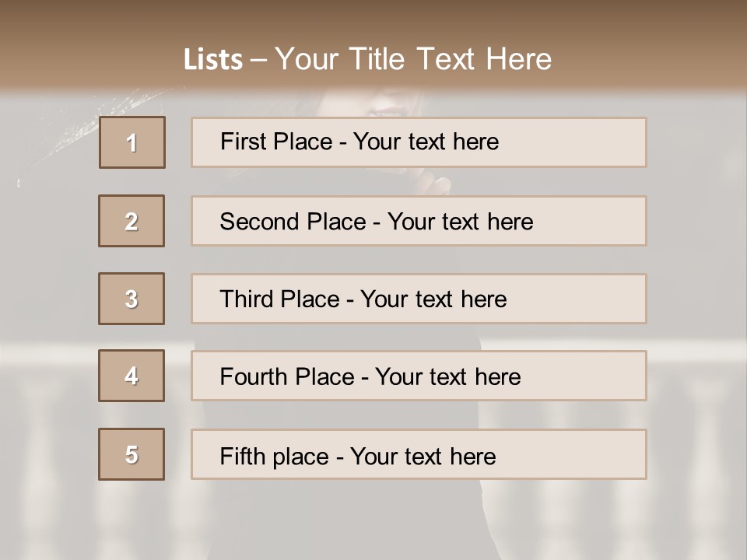Select 'Your Title Text Here' title text

click(x=413, y=59)
